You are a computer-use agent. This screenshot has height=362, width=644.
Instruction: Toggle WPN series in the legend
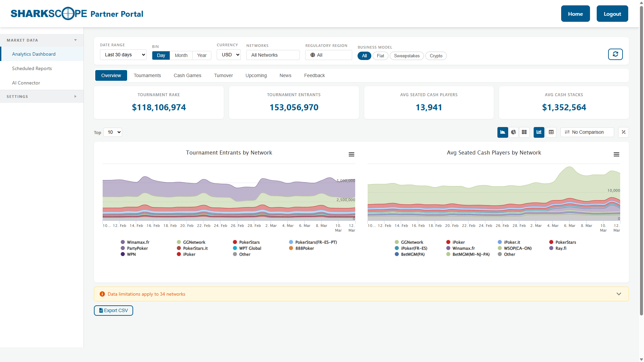128,254
